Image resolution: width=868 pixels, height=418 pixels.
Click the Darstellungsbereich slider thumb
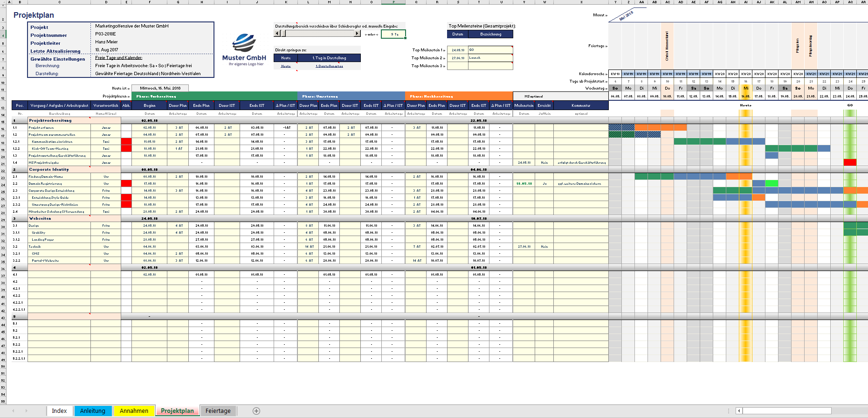tap(283, 34)
